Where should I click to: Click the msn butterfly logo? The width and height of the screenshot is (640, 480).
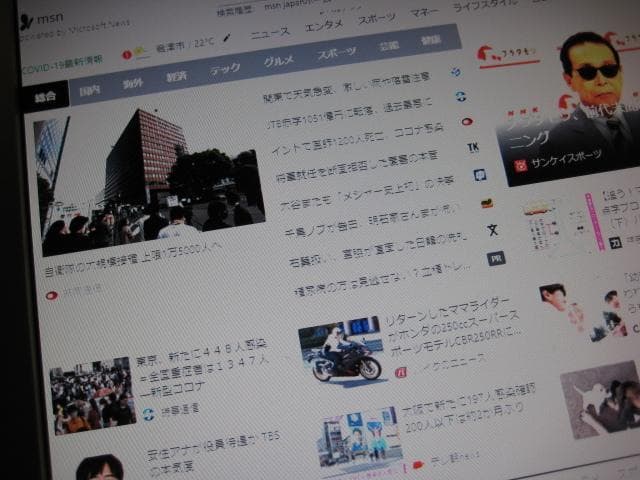pyautogui.click(x=27, y=22)
